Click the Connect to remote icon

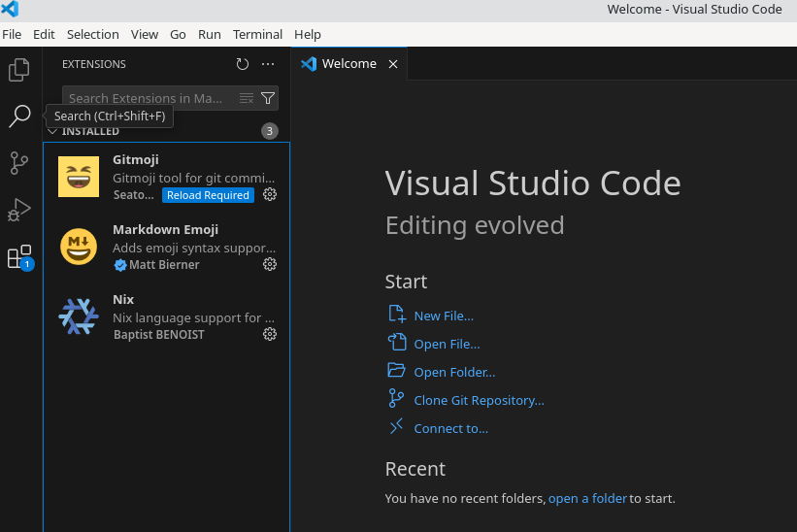point(396,426)
